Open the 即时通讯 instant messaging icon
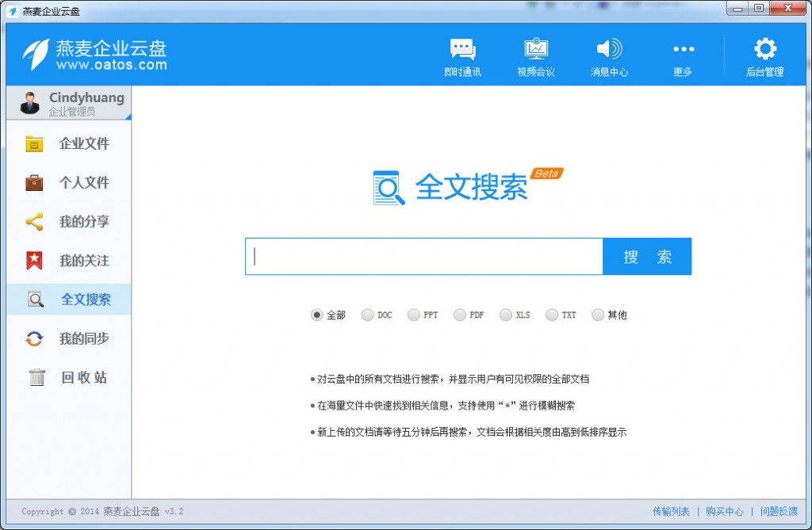Image resolution: width=812 pixels, height=530 pixels. pos(463,49)
